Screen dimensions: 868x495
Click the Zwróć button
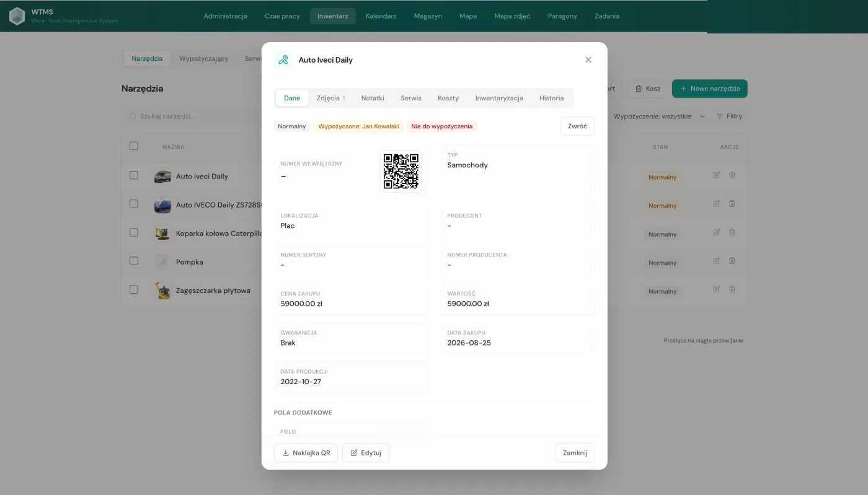(577, 126)
